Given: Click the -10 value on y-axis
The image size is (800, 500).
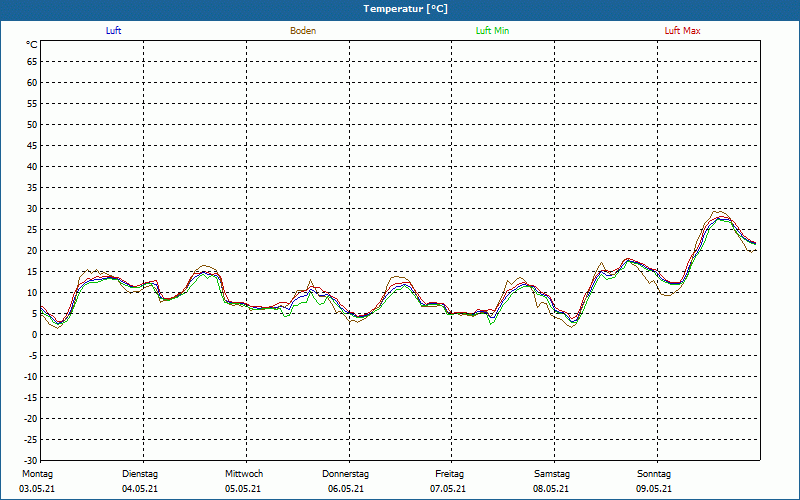Looking at the screenshot, I should 31,377.
